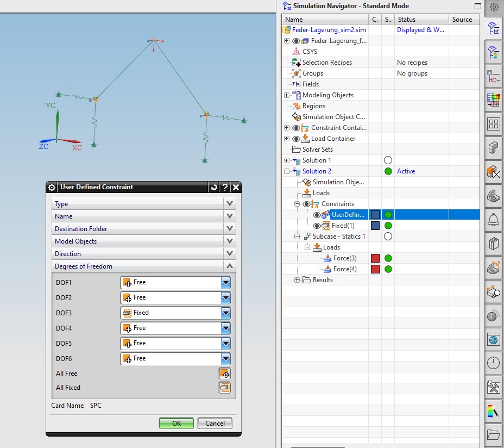504x448 pixels.
Task: Click the red color swatch for Force(4)
Action: tap(375, 269)
